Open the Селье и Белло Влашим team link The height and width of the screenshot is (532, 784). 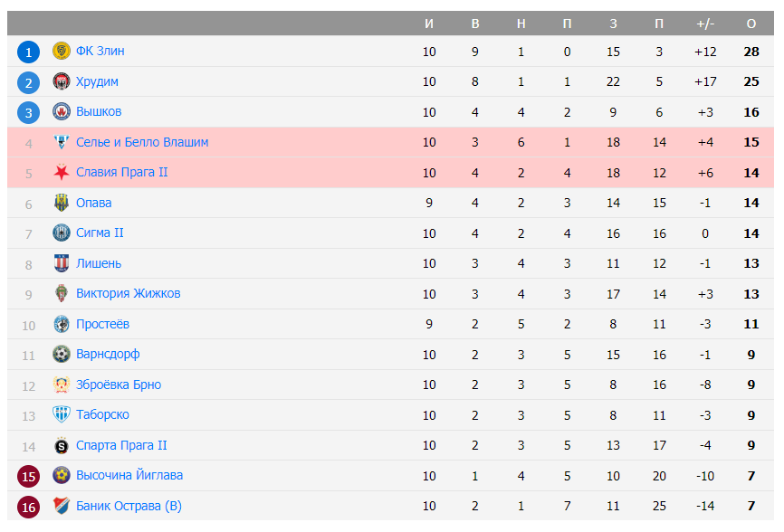(x=142, y=142)
